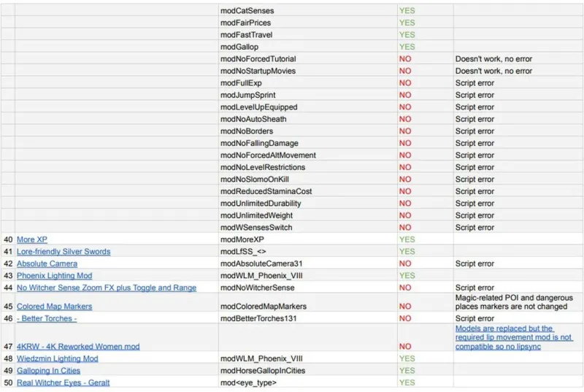Select row header number 40
Screen dimensions: 584x392
[8, 239]
